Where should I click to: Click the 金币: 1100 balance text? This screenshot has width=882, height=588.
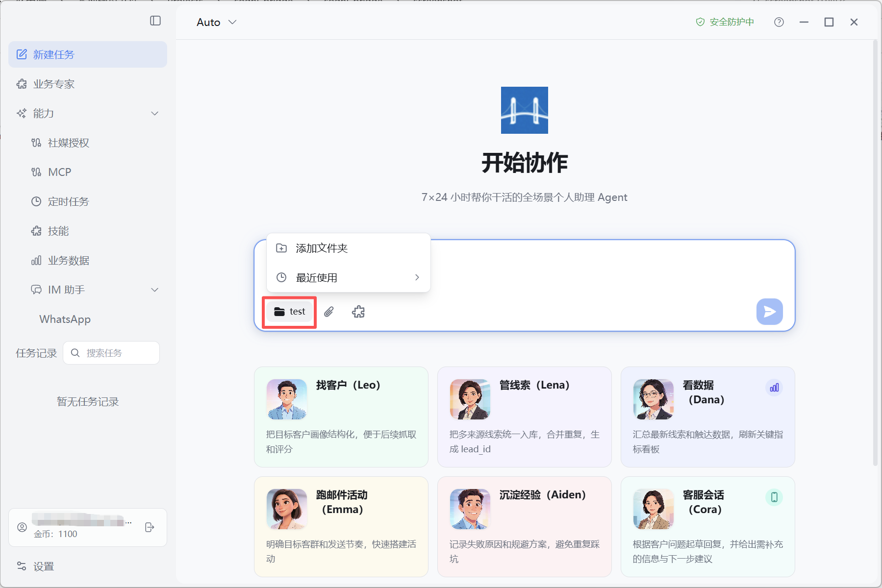55,534
